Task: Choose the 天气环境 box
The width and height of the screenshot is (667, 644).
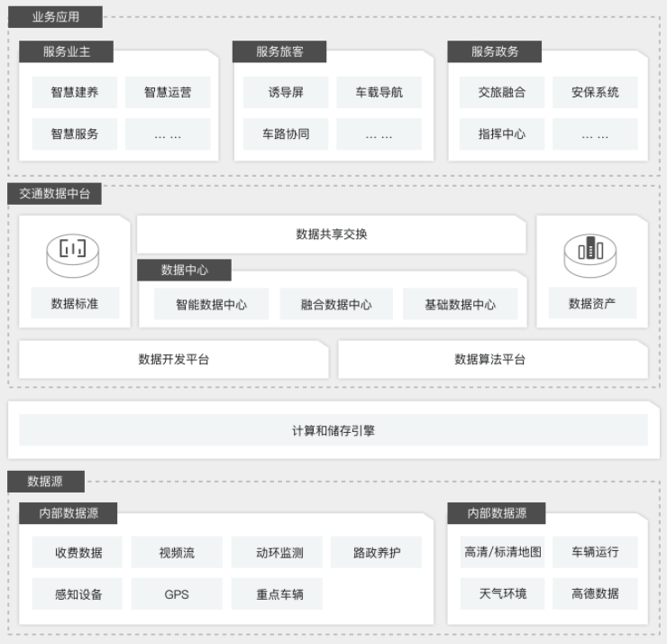Action: coord(502,593)
